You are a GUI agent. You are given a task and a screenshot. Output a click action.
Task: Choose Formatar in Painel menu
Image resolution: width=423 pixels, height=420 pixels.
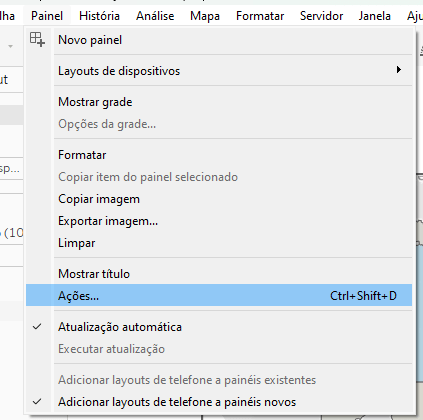click(x=219, y=155)
